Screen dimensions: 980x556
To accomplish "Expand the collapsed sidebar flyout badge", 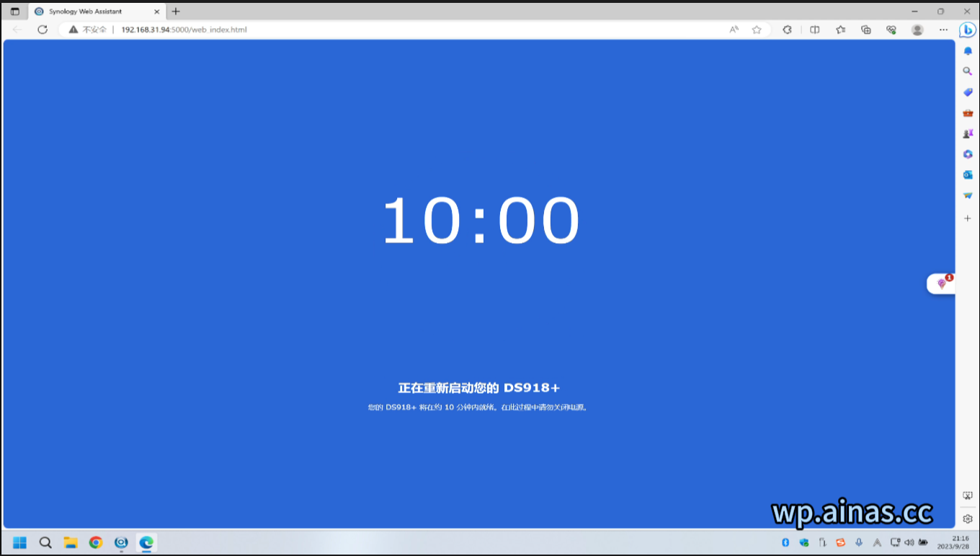I will [x=940, y=283].
